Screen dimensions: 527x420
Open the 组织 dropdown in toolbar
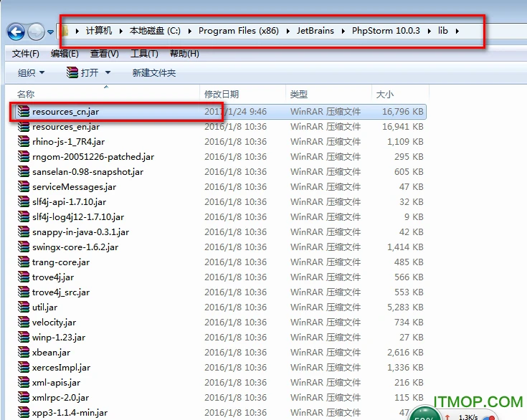point(31,73)
